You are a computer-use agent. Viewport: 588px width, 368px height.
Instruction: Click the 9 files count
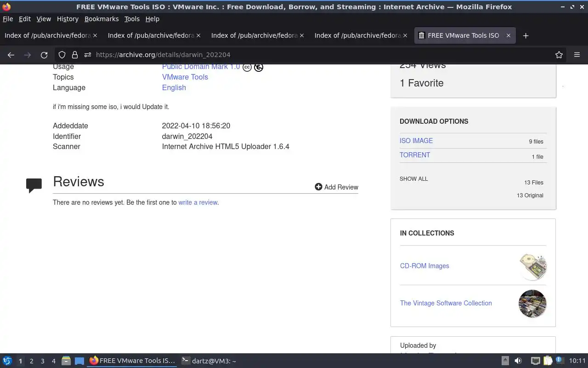(536, 142)
